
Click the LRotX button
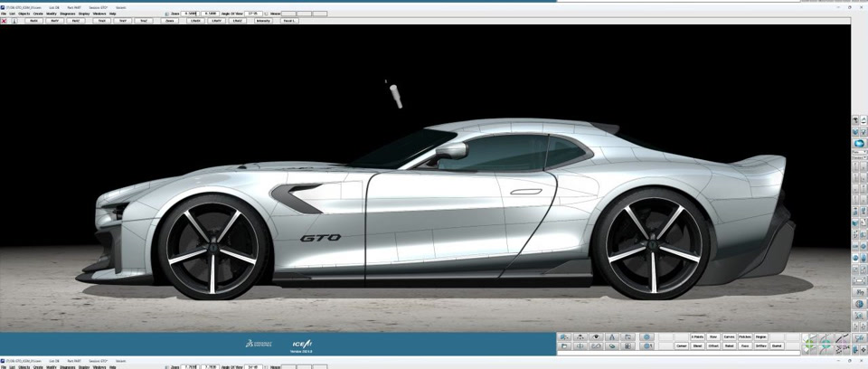[x=195, y=21]
